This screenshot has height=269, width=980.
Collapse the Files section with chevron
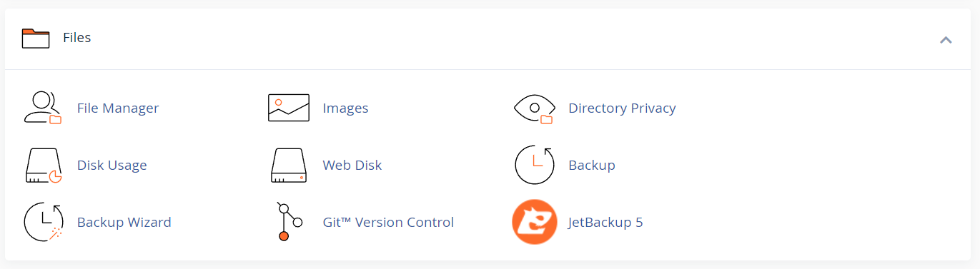[946, 39]
